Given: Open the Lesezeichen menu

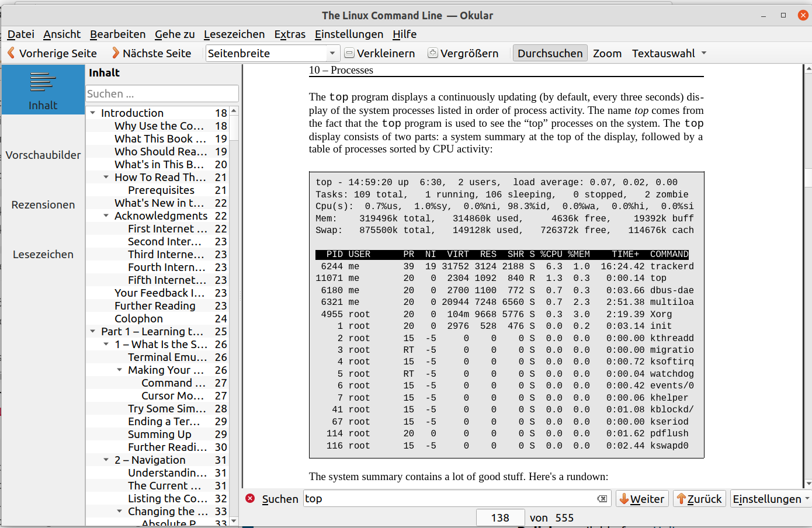Looking at the screenshot, I should 234,34.
